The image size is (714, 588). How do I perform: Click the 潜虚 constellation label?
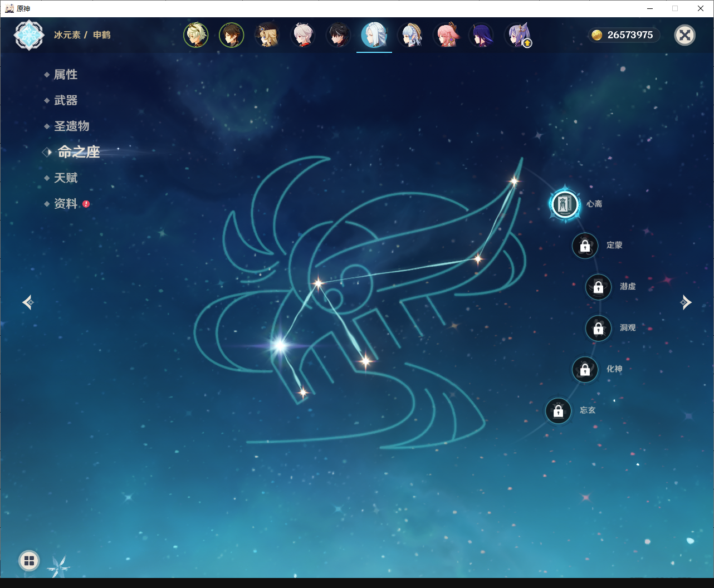[628, 287]
